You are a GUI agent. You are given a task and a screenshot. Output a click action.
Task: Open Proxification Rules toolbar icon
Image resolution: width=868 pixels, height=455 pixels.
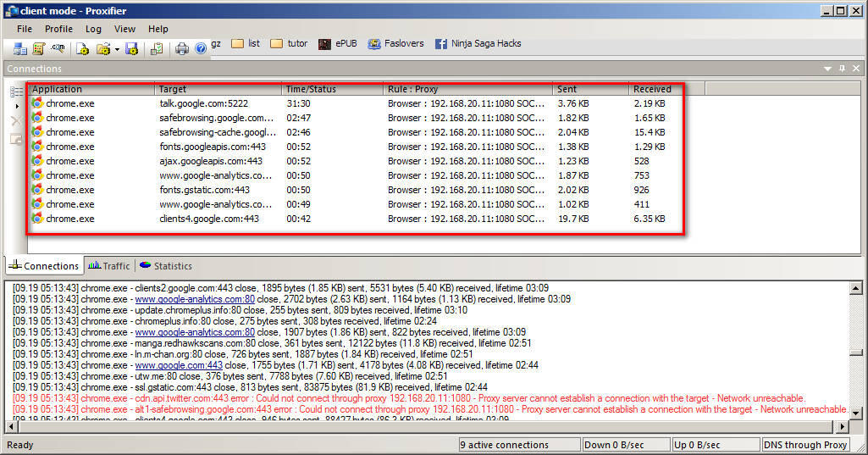(x=39, y=49)
